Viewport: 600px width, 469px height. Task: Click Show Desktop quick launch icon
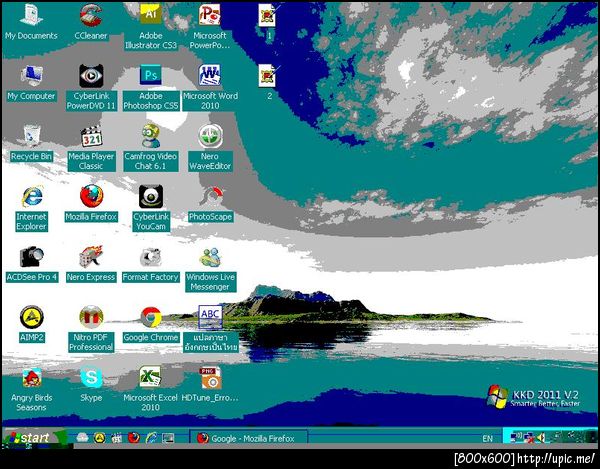click(x=168, y=438)
